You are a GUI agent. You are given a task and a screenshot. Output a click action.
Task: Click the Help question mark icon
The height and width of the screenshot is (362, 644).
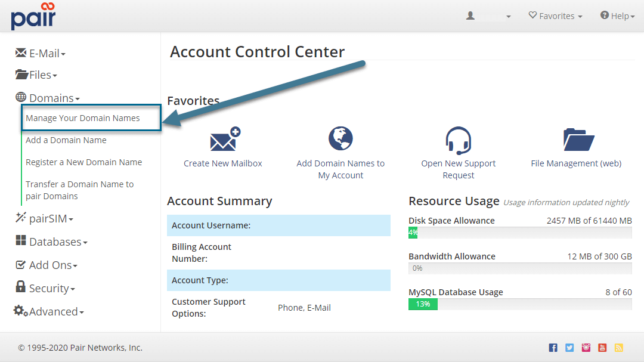pyautogui.click(x=604, y=15)
